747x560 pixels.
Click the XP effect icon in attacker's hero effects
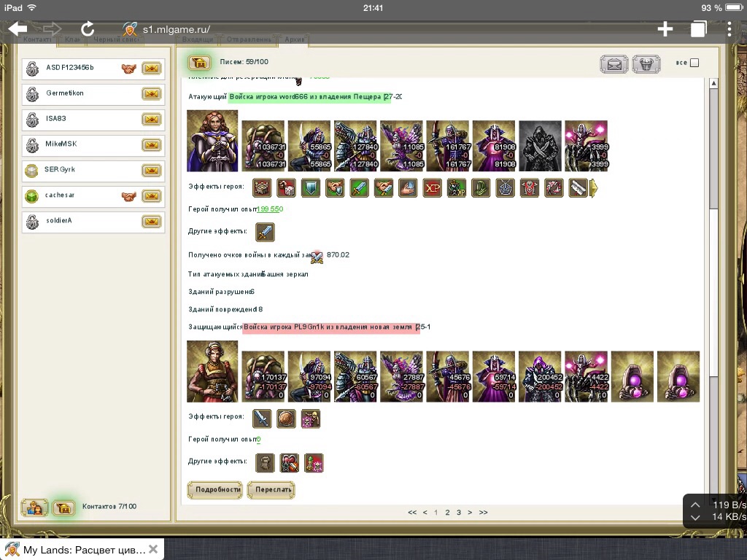click(433, 188)
